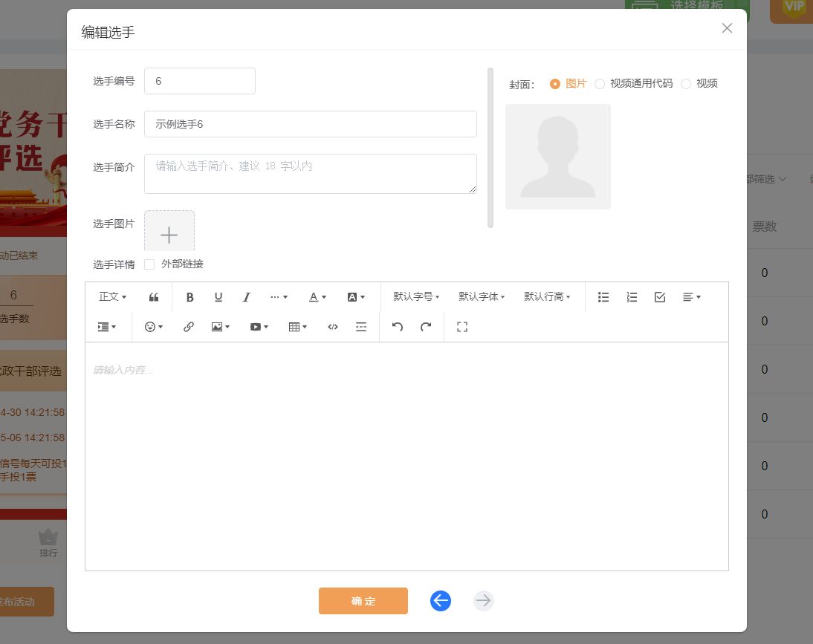This screenshot has height=644, width=813.
Task: Open the 默认字号 font size dropdown
Action: click(415, 297)
